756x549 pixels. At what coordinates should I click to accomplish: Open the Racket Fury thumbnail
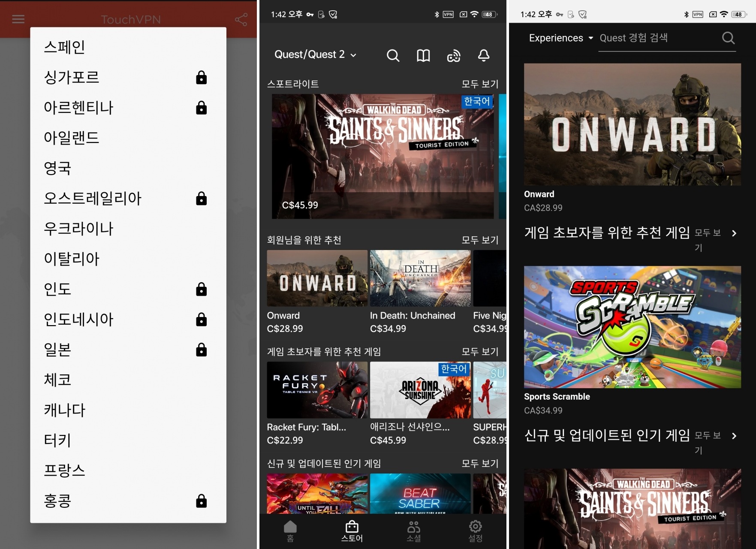317,390
